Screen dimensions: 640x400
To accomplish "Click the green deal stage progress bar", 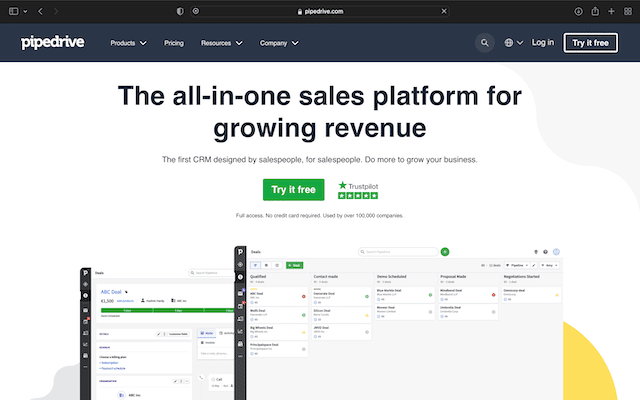I will [167, 311].
